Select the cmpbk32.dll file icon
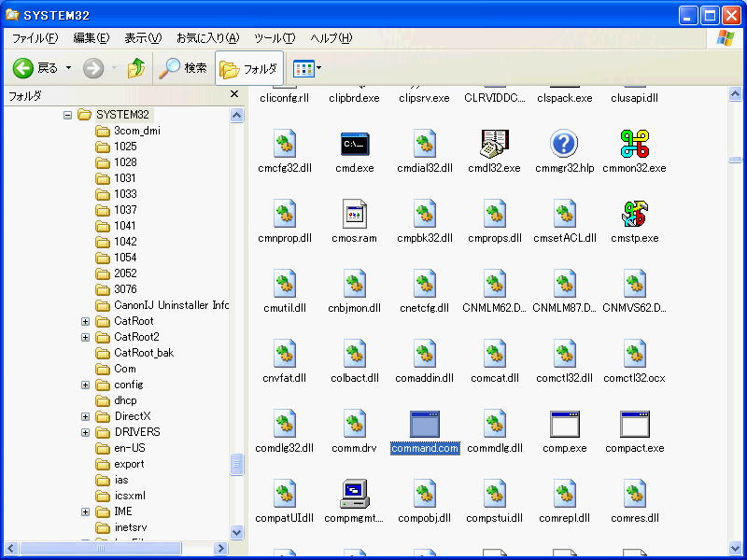This screenshot has height=560, width=747. pos(425,214)
